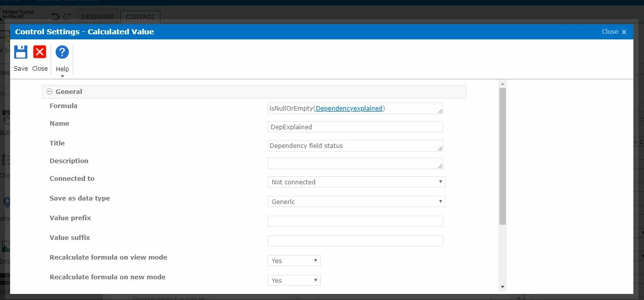Click the settings panel vertical scrollbar thumb
The width and height of the screenshot is (644, 300).
tap(502, 156)
